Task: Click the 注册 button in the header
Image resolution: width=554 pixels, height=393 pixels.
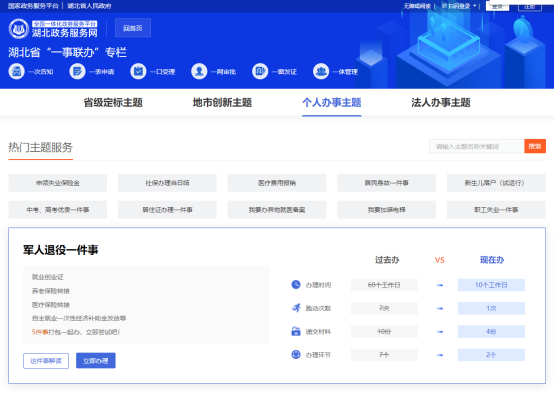Action: pyautogui.click(x=530, y=6)
